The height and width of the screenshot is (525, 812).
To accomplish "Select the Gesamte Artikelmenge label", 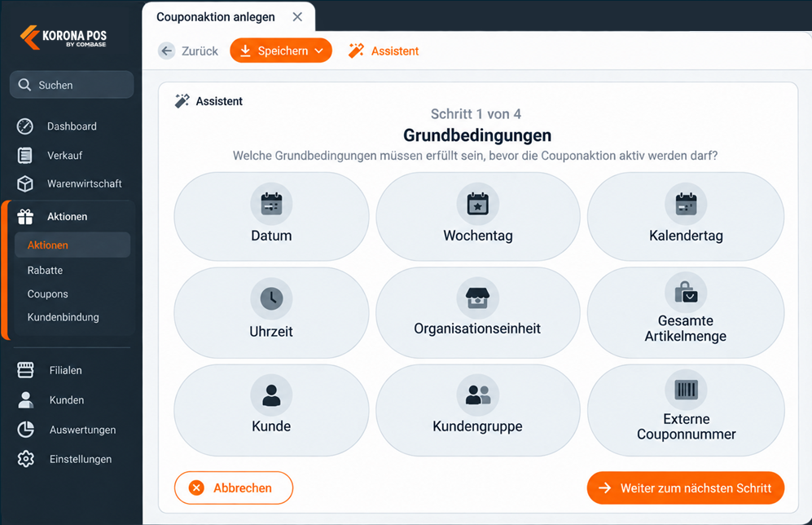I will 686,329.
